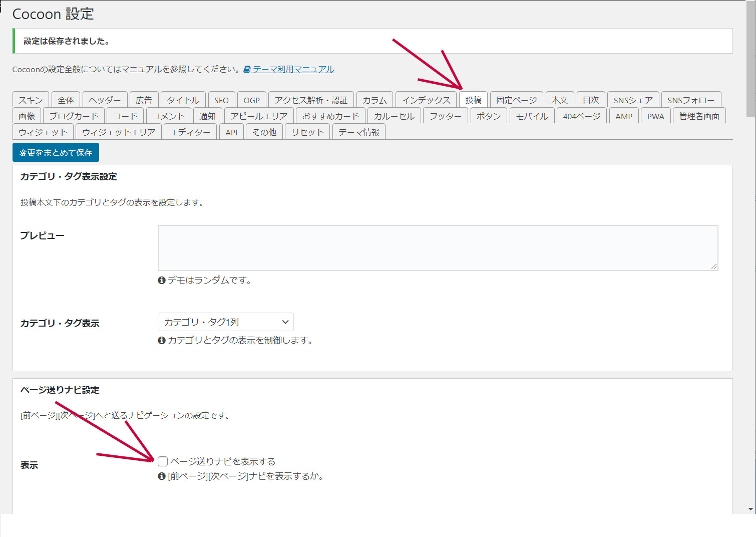Click info icon beside カテゴリとタグの表示を制御します
756x537 pixels.
pos(162,341)
